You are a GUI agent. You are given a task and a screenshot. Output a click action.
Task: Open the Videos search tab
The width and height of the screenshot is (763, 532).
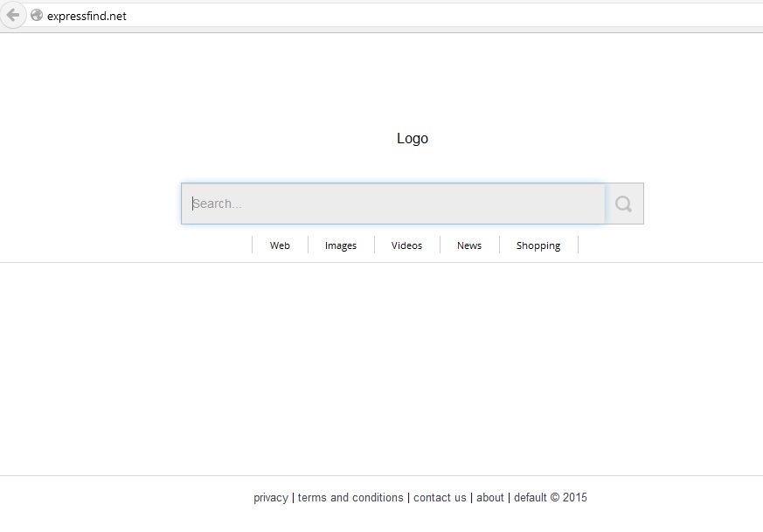pos(406,245)
